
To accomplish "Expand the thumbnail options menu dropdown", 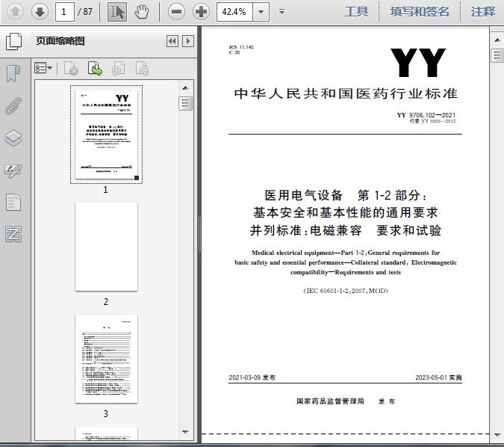I will coord(43,69).
